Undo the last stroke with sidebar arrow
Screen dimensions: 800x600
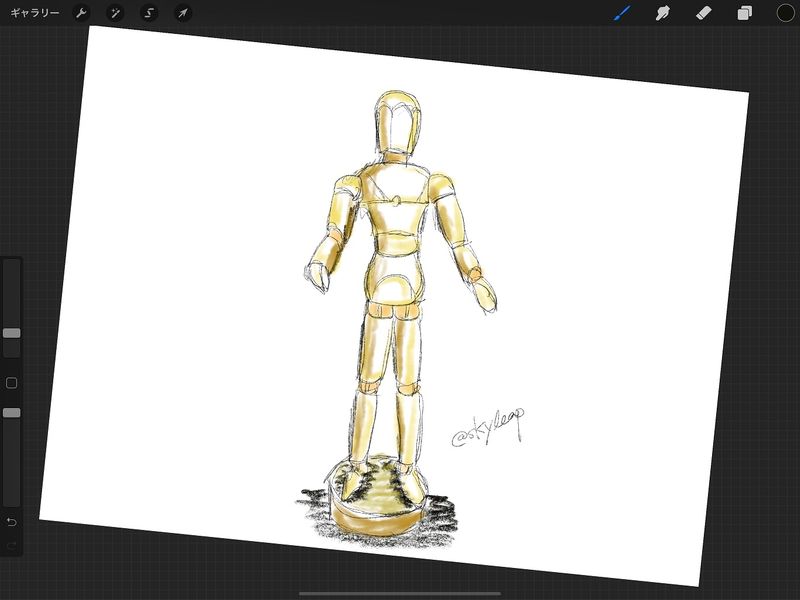tap(12, 522)
